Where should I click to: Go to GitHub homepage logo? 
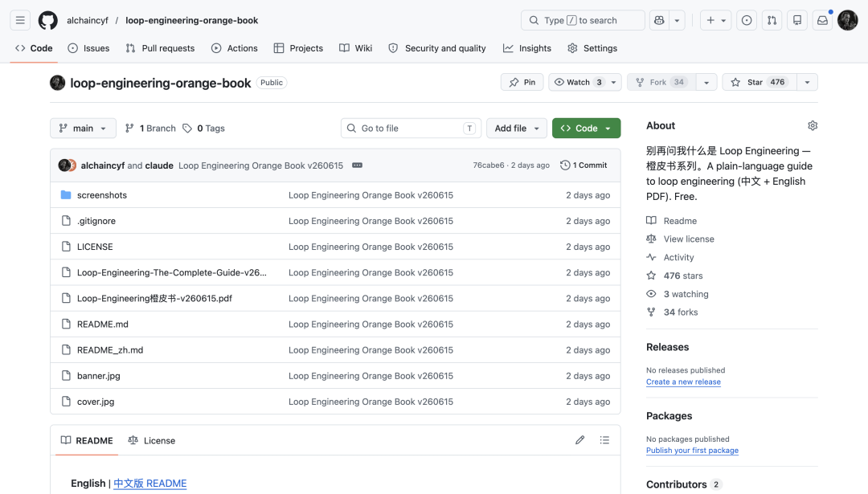coord(47,20)
